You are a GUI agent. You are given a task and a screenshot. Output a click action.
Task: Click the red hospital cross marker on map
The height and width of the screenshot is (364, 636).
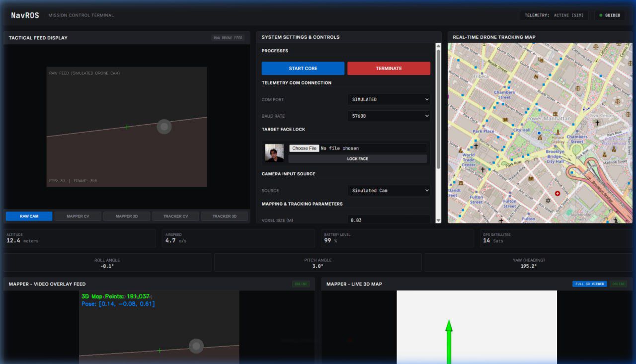(x=557, y=193)
